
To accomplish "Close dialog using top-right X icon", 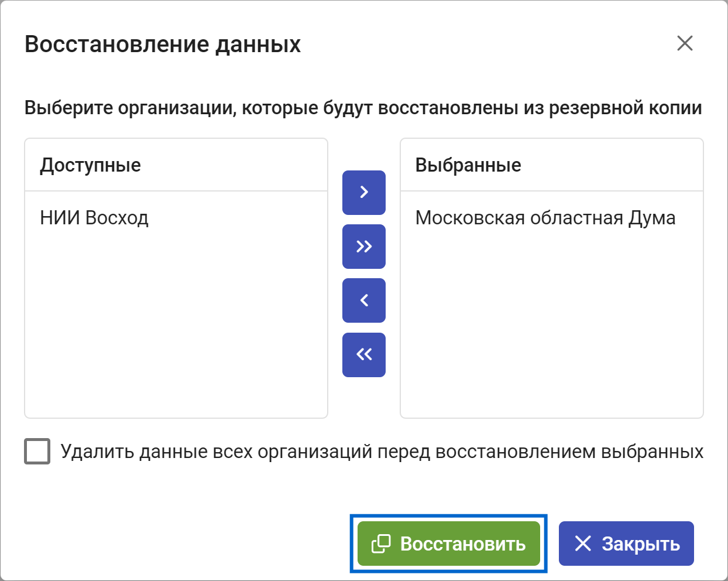I will point(685,43).
